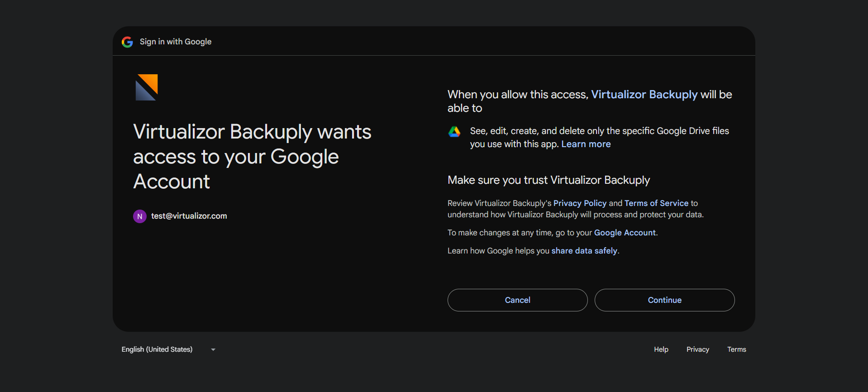Viewport: 868px width, 392px height.
Task: Click 'Make sure you trust Virtualizor Backuply' heading
Action: [548, 180]
